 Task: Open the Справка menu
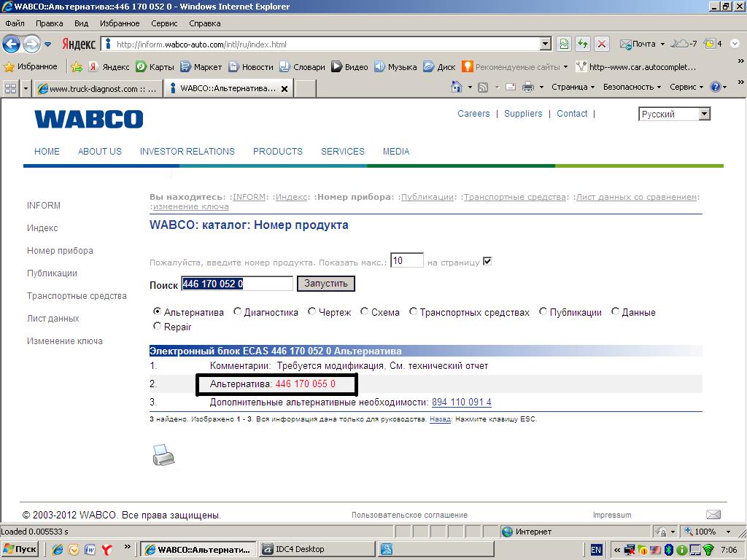click(205, 23)
